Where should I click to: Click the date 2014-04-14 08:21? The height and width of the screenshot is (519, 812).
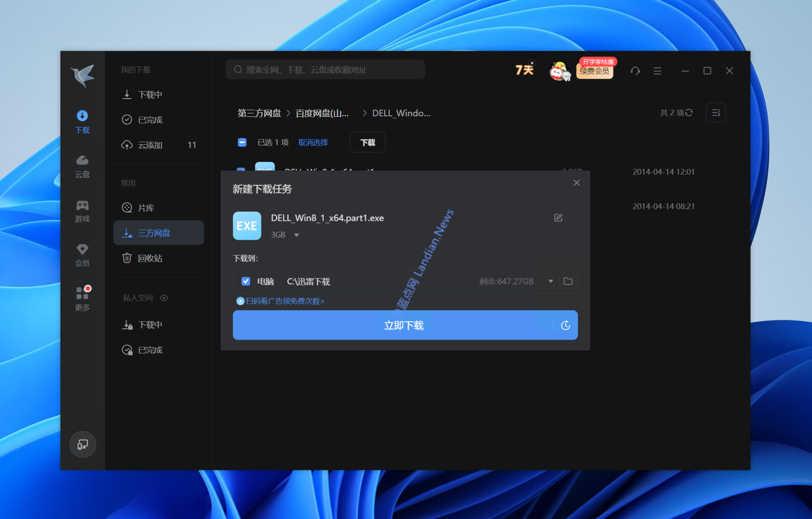click(x=663, y=207)
